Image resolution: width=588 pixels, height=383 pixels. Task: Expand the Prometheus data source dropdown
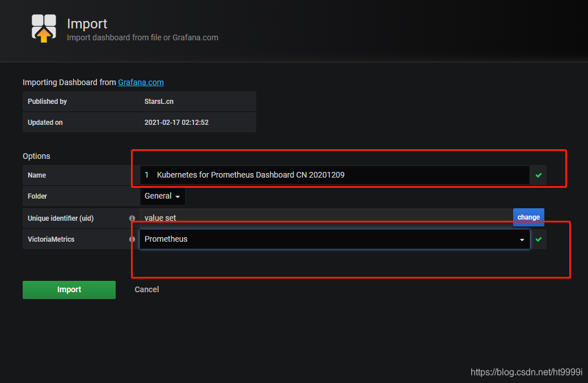point(335,239)
